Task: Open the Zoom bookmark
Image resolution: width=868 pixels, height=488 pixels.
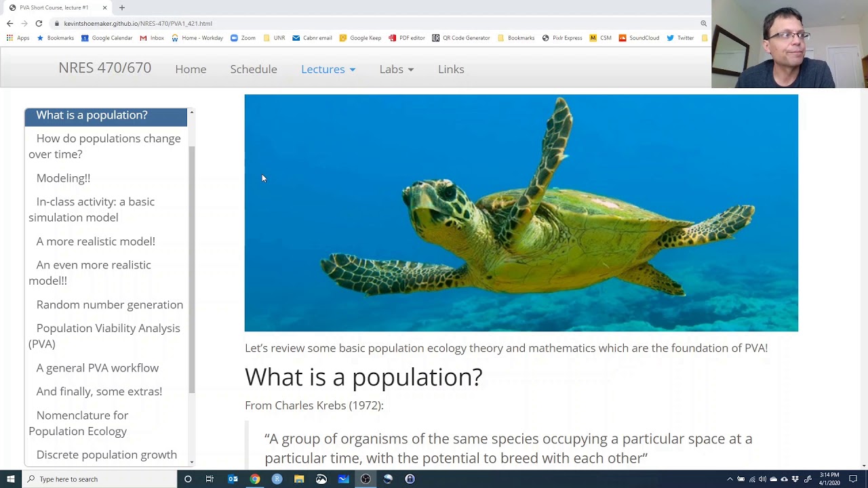Action: (243, 38)
